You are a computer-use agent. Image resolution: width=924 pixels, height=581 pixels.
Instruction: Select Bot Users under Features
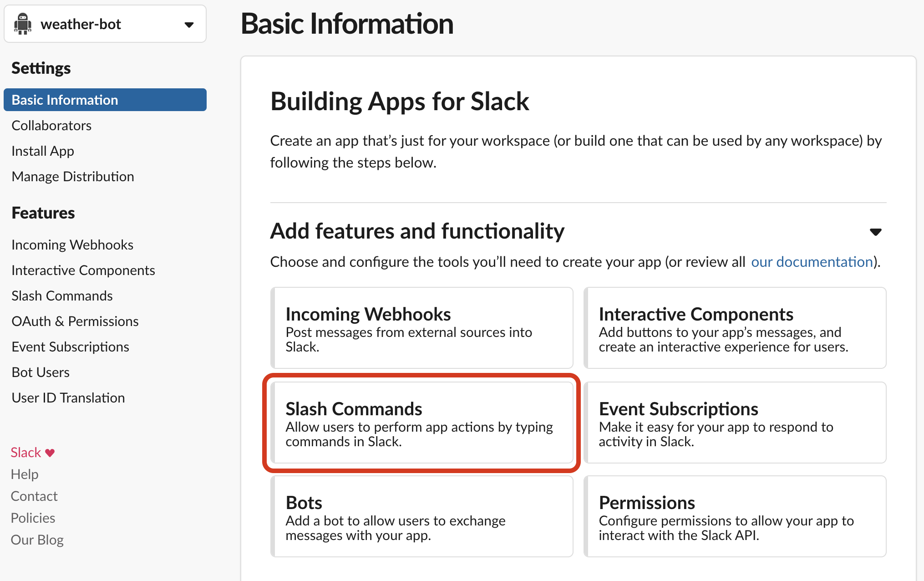[x=40, y=372]
